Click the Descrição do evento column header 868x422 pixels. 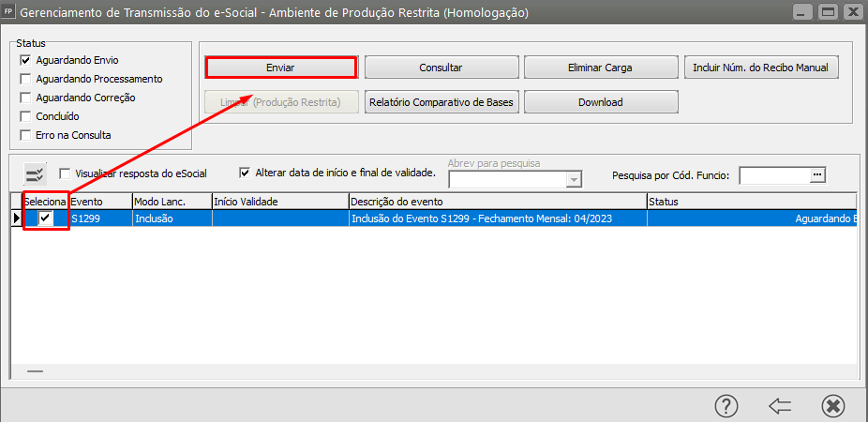(x=499, y=202)
